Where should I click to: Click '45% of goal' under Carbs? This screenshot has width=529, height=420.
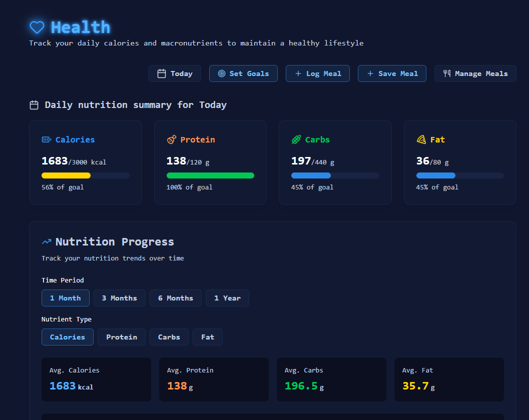coord(312,187)
